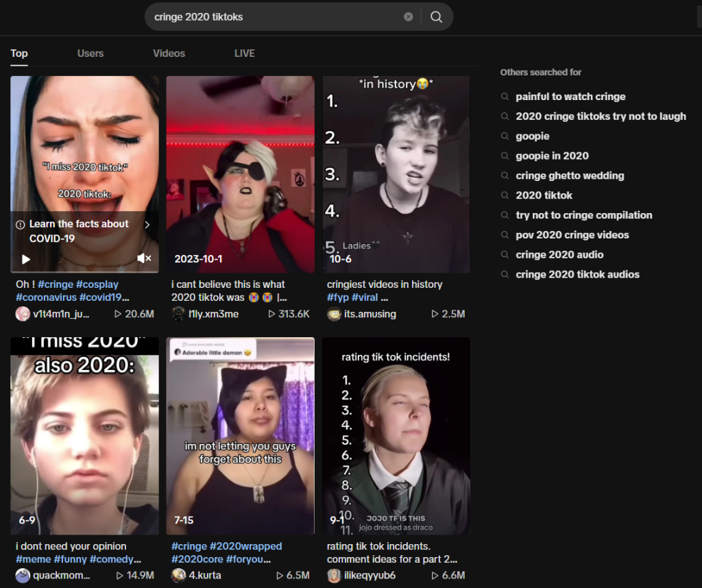Switch to the Videos tab
The image size is (702, 588).
(169, 53)
